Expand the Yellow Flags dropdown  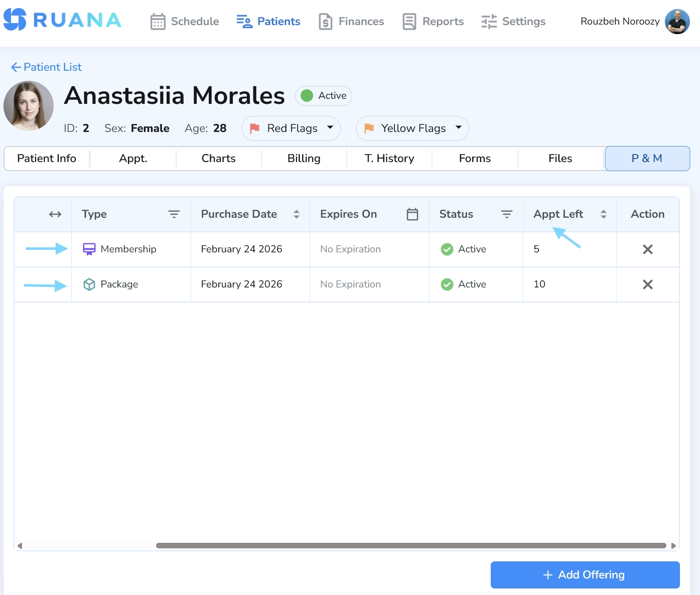[x=412, y=128]
